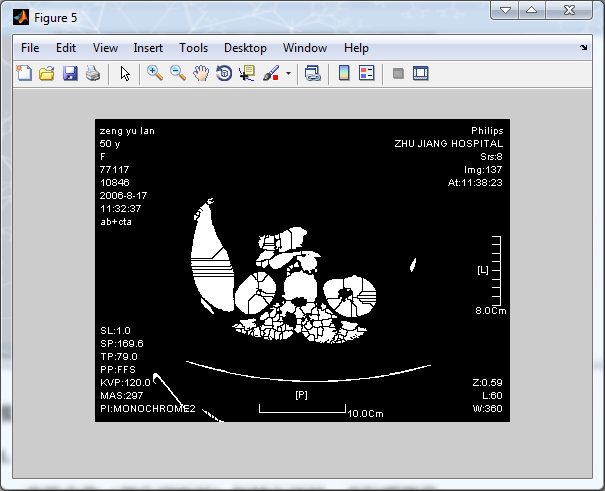Viewport: 605px width, 491px height.
Task: Select the Zoom Out tool
Action: pyautogui.click(x=178, y=73)
